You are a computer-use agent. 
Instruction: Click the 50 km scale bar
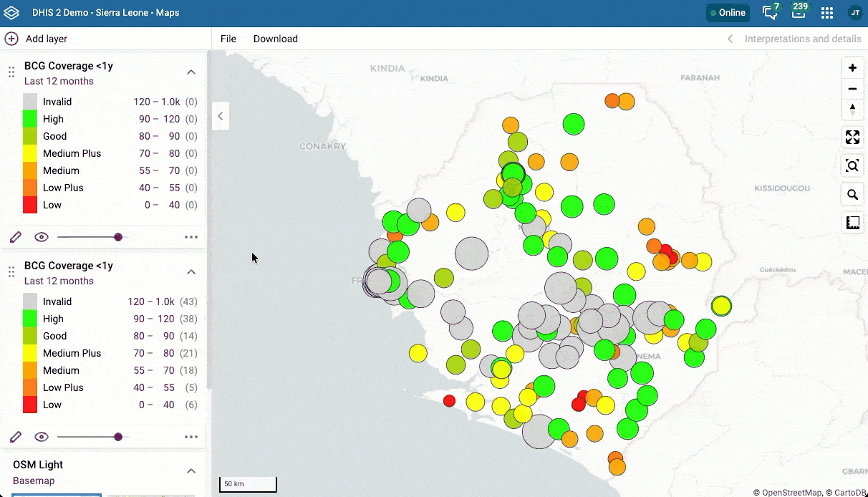point(248,485)
